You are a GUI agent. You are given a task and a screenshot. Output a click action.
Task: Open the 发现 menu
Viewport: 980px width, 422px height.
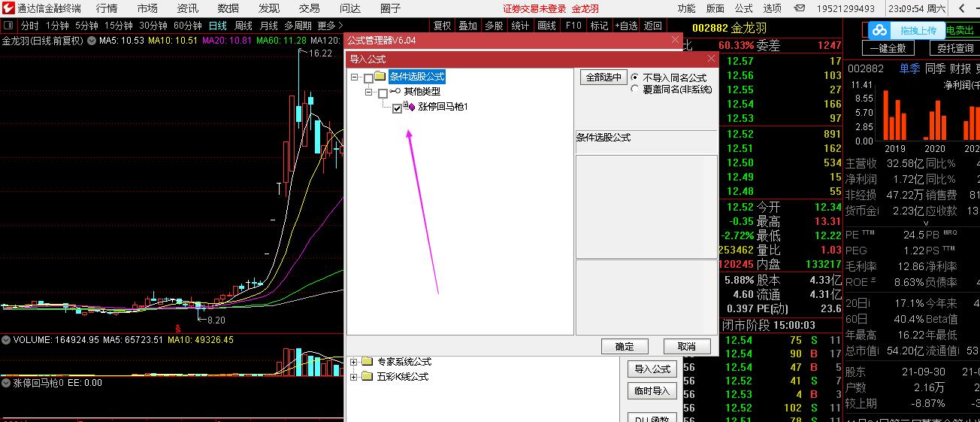tap(269, 9)
